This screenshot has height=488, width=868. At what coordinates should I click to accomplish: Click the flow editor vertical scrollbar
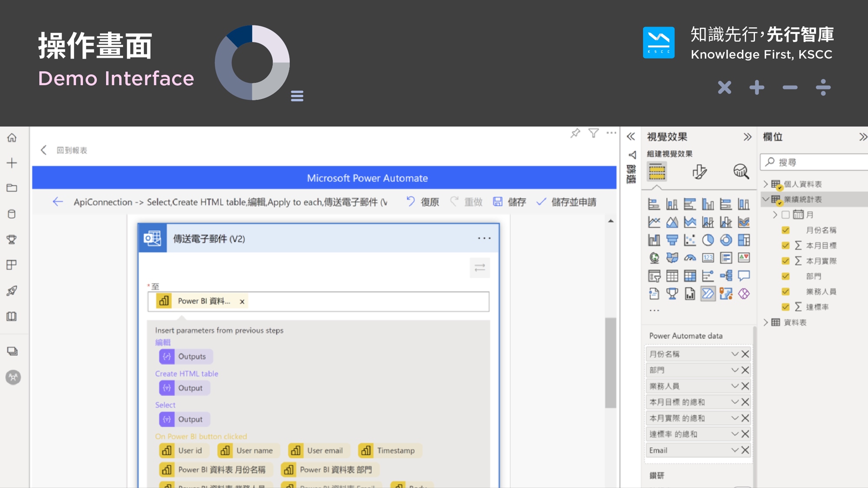[611, 363]
